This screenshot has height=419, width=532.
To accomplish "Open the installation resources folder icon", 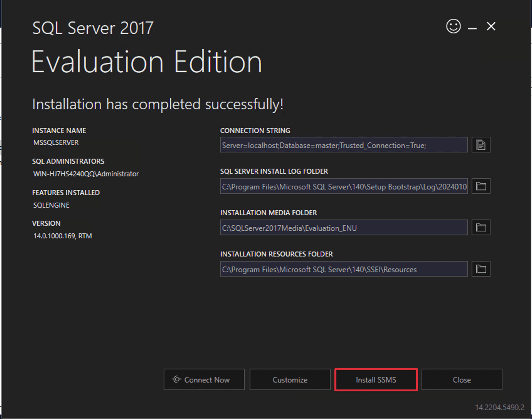I will [x=481, y=269].
